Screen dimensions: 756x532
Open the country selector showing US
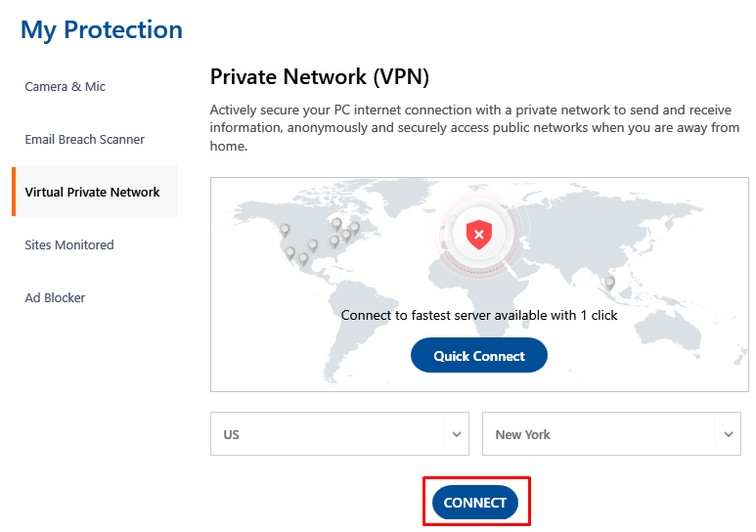click(339, 433)
